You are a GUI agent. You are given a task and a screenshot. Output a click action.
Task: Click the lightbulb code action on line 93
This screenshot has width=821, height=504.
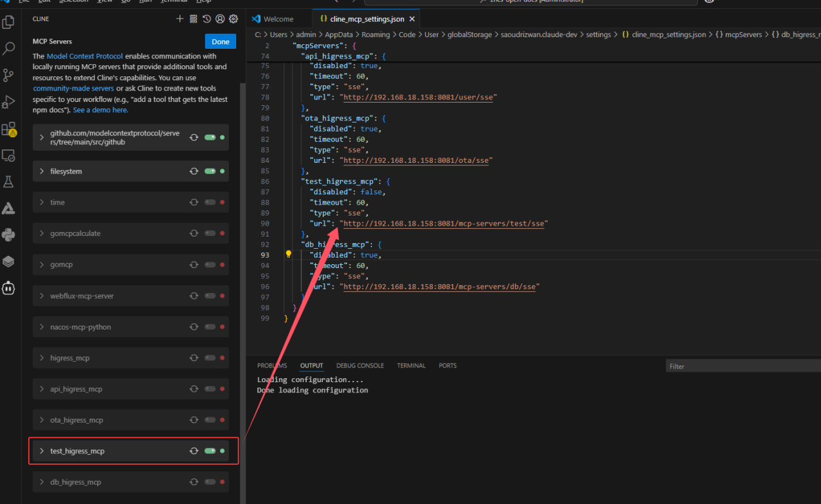(x=289, y=255)
